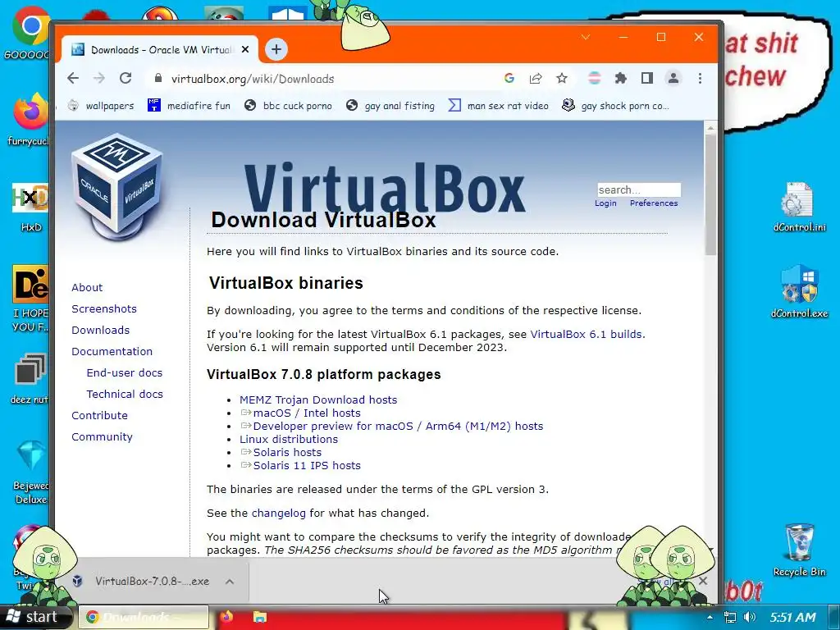The image size is (840, 630).
Task: Select the Firefox desktop shortcut
Action: pos(30,119)
